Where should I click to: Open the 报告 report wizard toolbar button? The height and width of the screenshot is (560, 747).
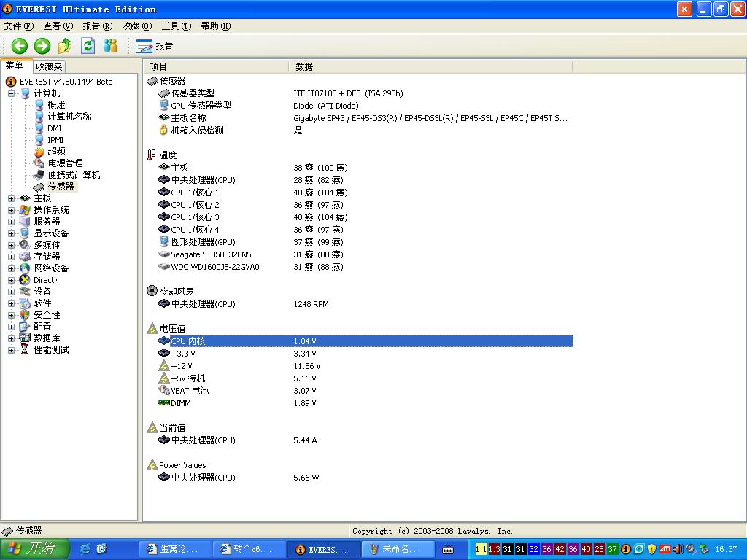pyautogui.click(x=155, y=46)
